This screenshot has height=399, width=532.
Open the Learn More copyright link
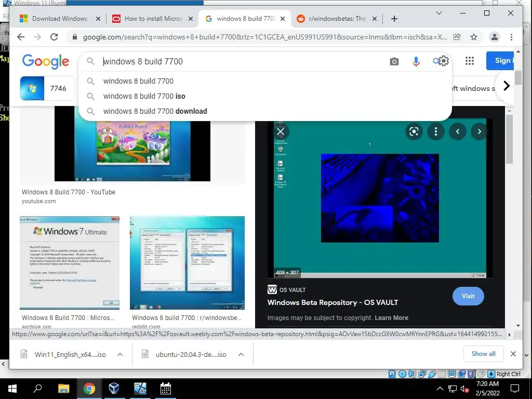[391, 318]
